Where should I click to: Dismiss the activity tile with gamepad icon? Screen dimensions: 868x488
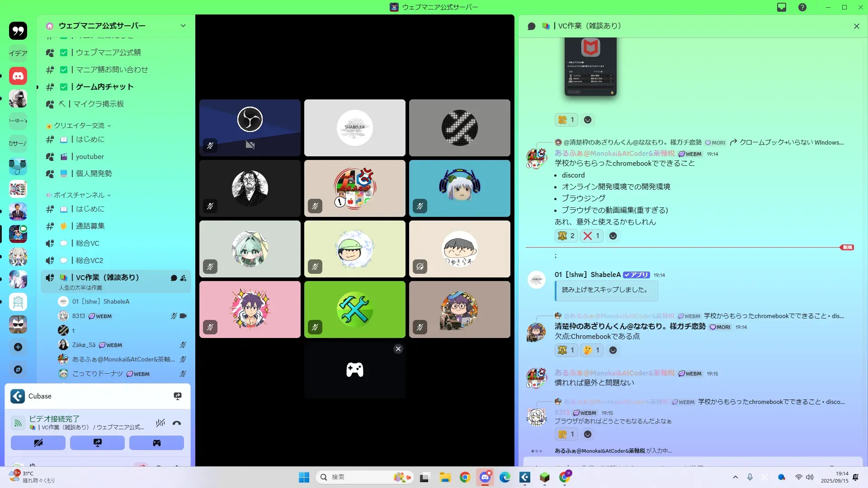pos(398,349)
